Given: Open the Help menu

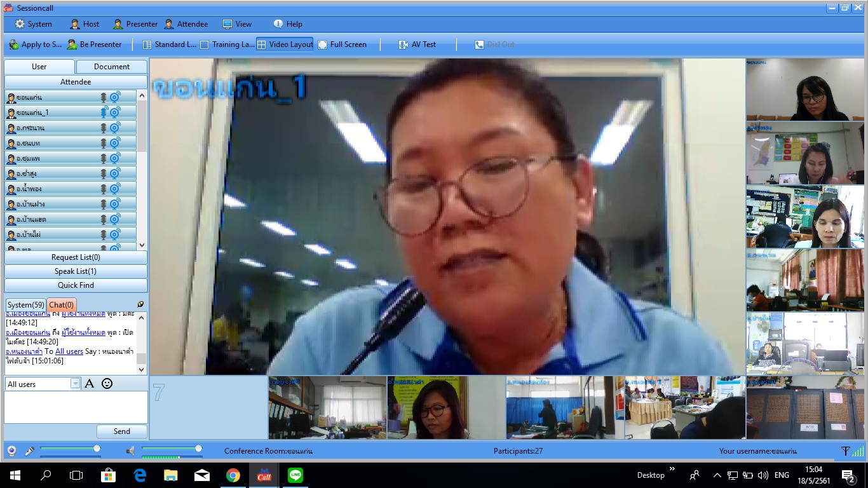Looking at the screenshot, I should pos(288,24).
